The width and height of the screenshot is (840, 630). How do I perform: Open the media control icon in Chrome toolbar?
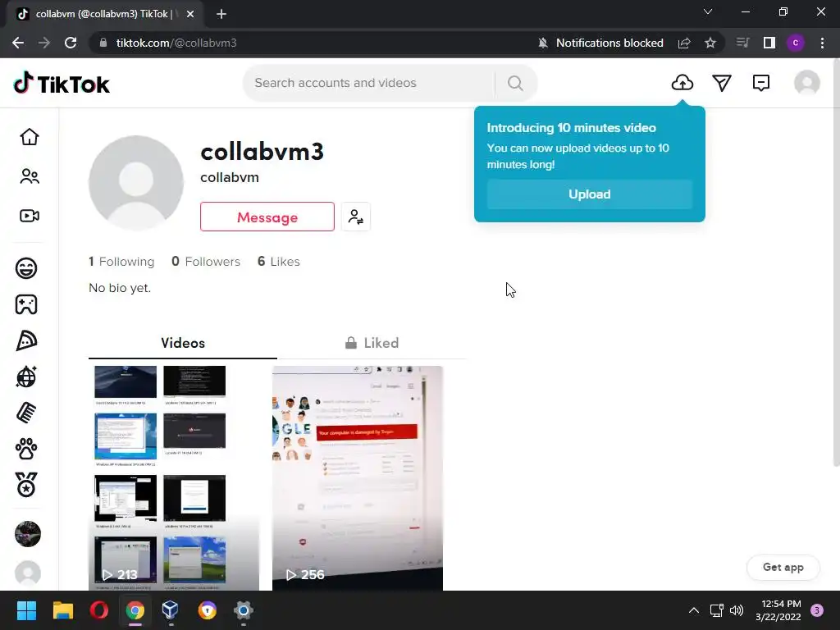(742, 43)
